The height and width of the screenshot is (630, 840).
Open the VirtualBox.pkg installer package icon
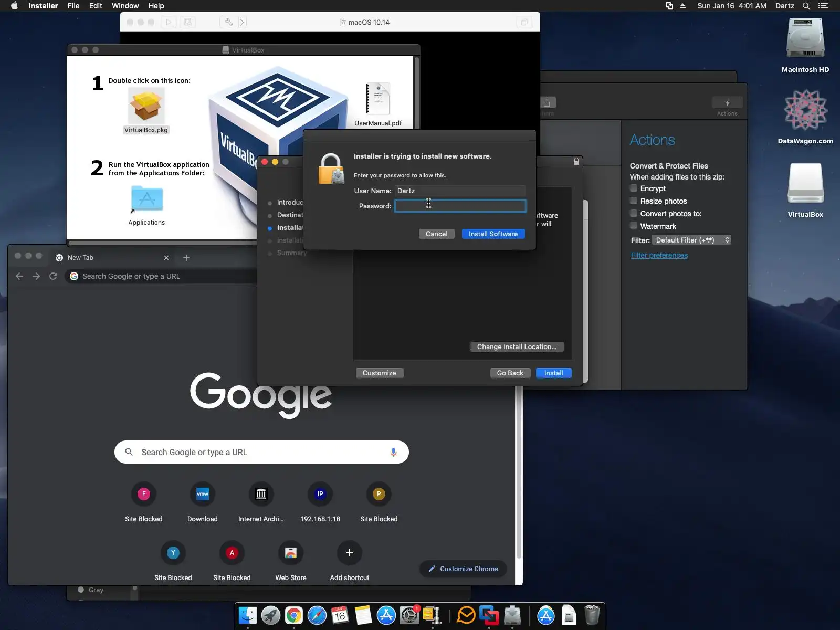[x=146, y=105]
